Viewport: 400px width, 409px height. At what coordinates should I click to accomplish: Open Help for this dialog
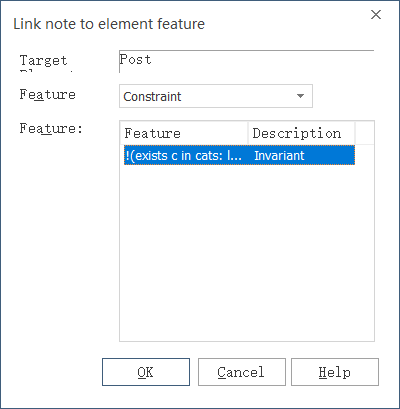335,372
